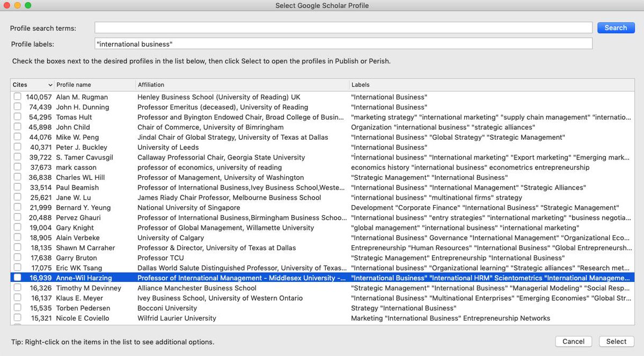This screenshot has height=356, width=644.
Task: Tick the box for Peter J. Buckley
Action: coord(18,147)
